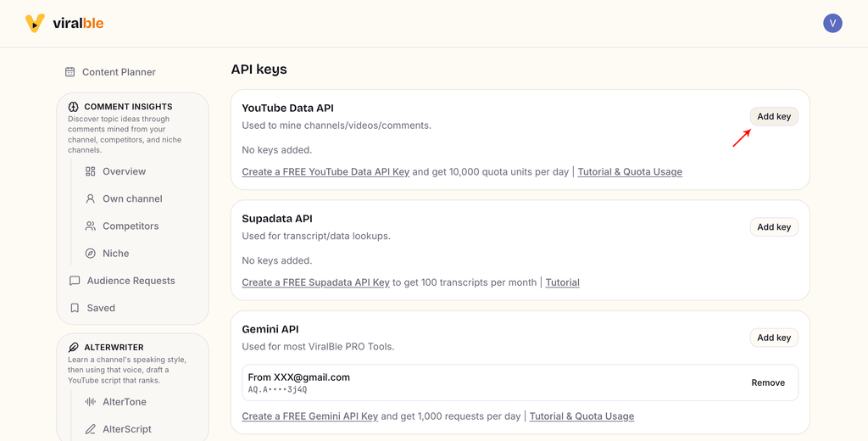Click the Overview dashboard icon
The height and width of the screenshot is (441, 868).
[x=90, y=171]
